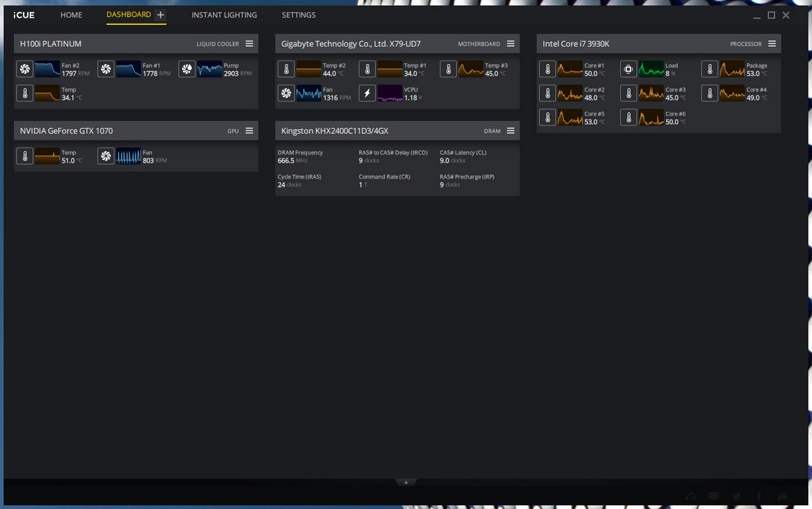Click the Pump RPM graph

209,69
